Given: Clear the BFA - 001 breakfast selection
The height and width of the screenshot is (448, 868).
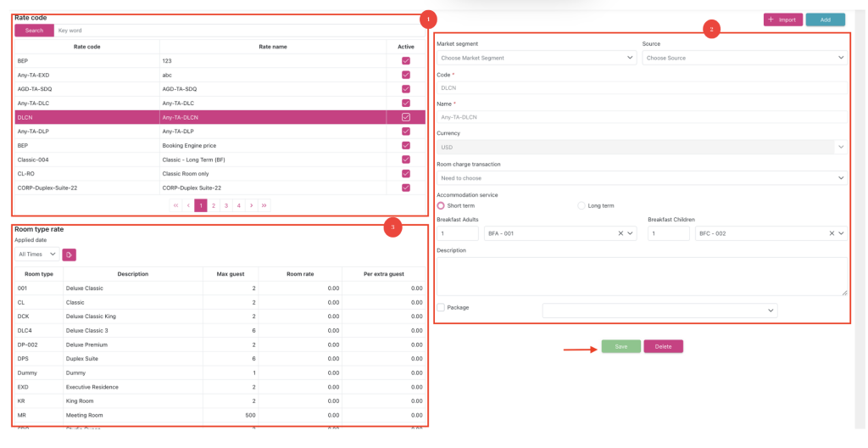Looking at the screenshot, I should tap(620, 234).
